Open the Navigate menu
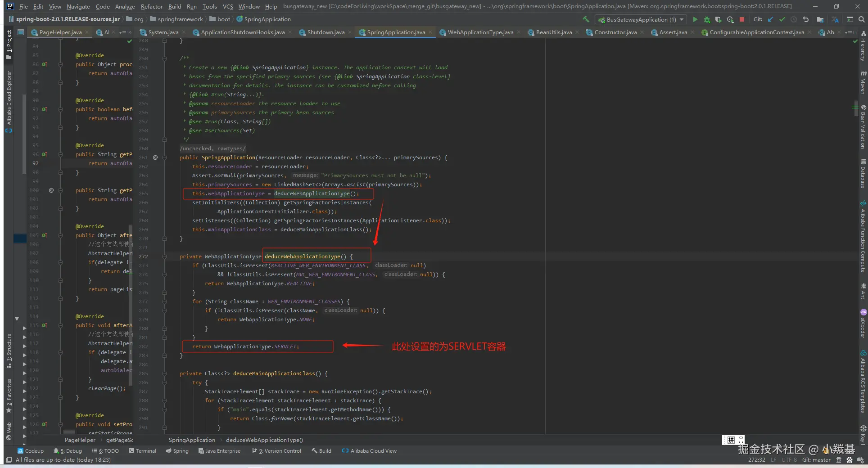This screenshot has width=868, height=468. pos(78,6)
